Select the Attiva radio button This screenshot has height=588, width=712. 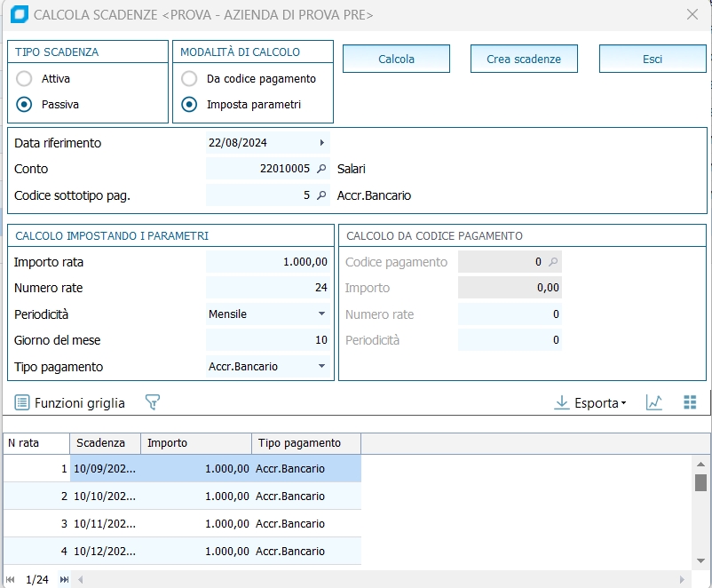(x=25, y=79)
